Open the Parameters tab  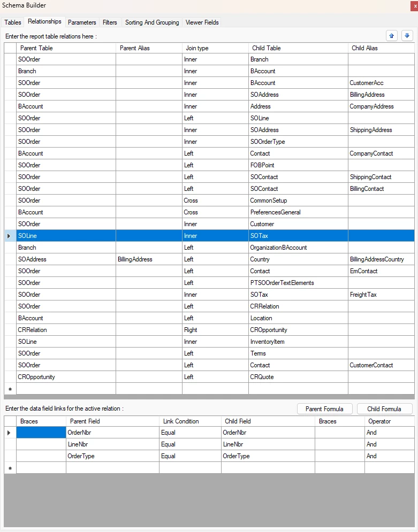click(82, 22)
